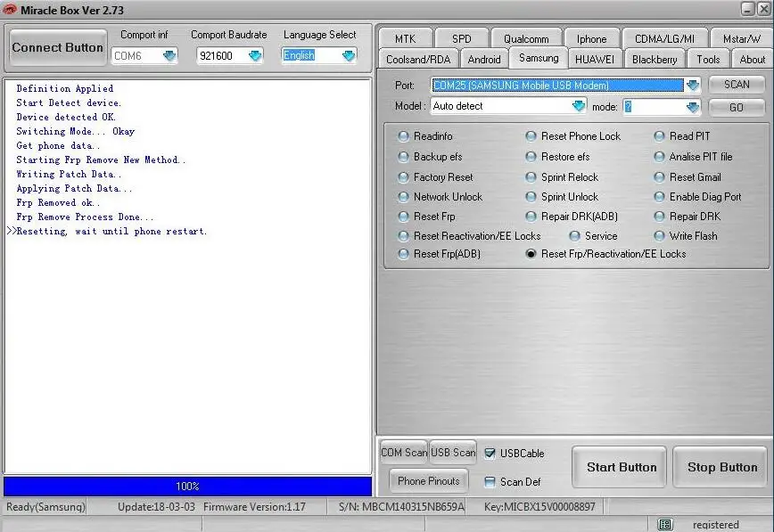The width and height of the screenshot is (774, 532).
Task: Select the Reset Frp radio option
Action: (403, 217)
